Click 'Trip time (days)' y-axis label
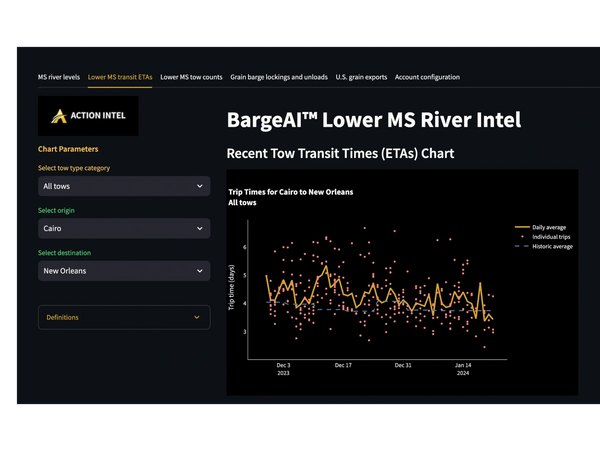This screenshot has height=451, width=600. (x=232, y=288)
